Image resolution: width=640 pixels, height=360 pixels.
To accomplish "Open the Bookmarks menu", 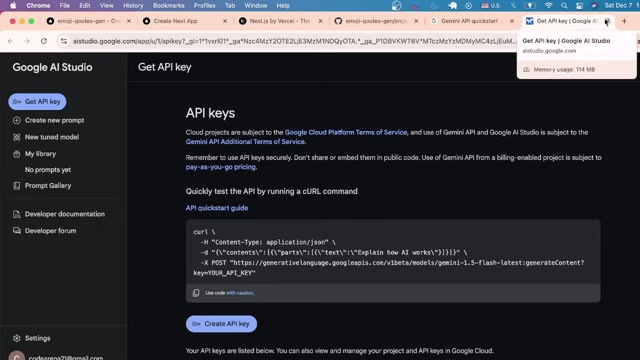I will pyautogui.click(x=169, y=6).
